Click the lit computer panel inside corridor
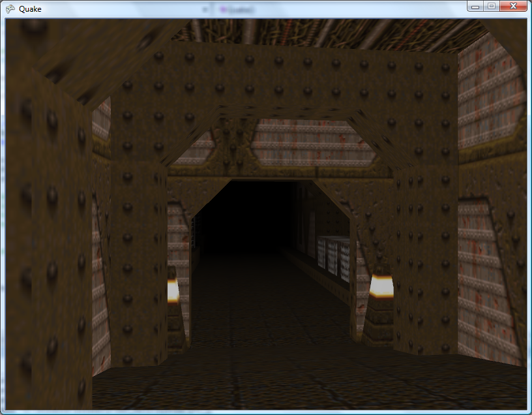The width and height of the screenshot is (532, 415). pos(332,258)
